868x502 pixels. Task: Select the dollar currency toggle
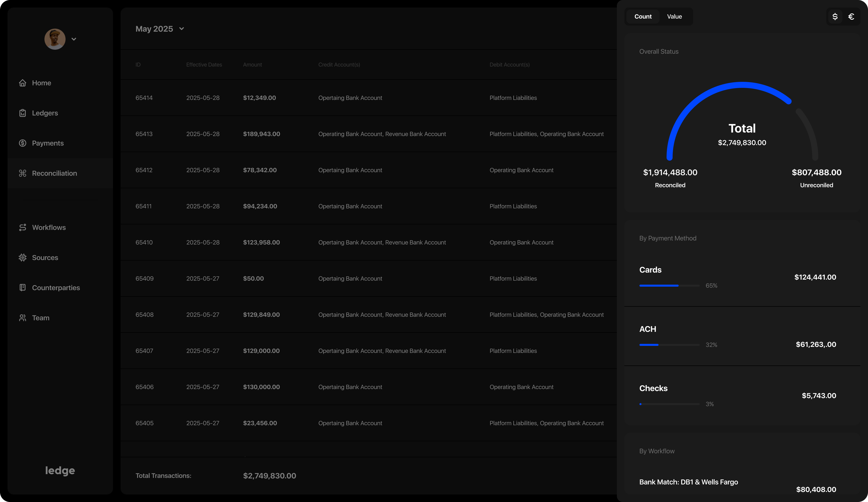coord(835,17)
